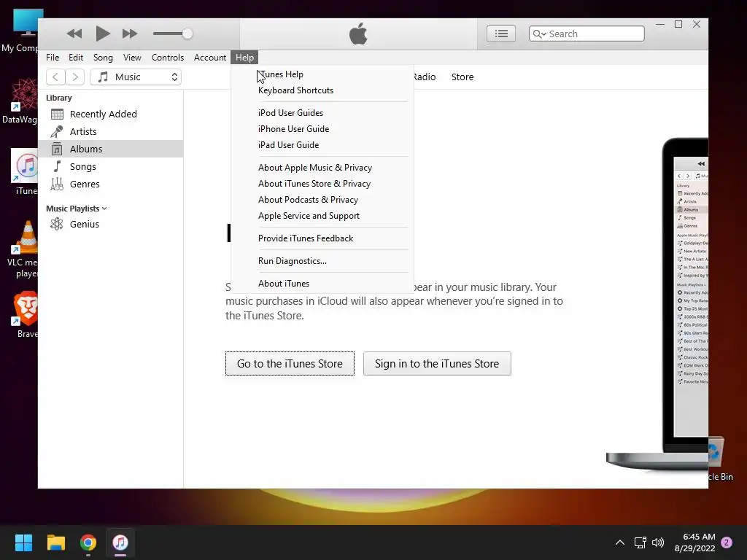Image resolution: width=747 pixels, height=560 pixels.
Task: Select Recently Added in Library
Action: click(x=111, y=114)
